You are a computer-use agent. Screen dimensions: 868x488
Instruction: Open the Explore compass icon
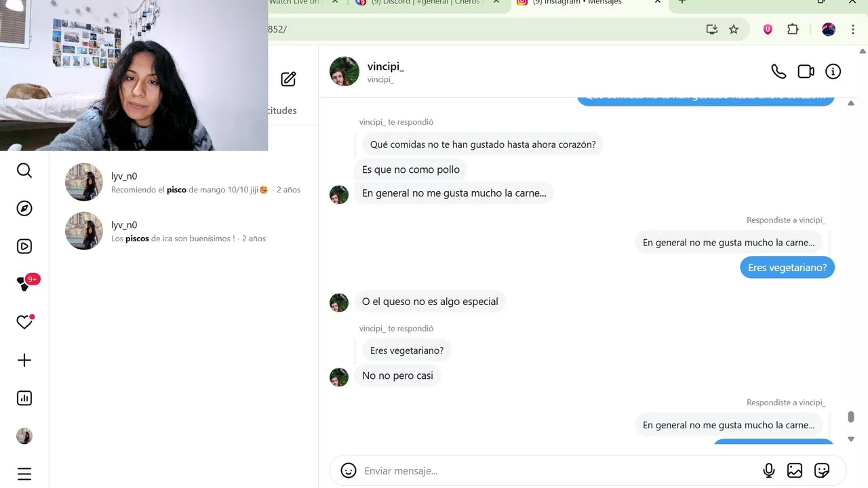24,209
